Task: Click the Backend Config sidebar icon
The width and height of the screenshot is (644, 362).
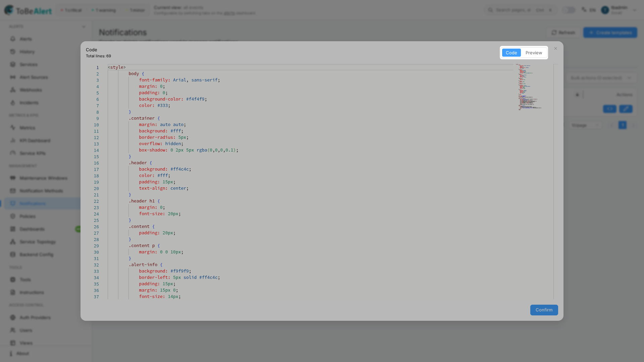Action: [x=13, y=254]
